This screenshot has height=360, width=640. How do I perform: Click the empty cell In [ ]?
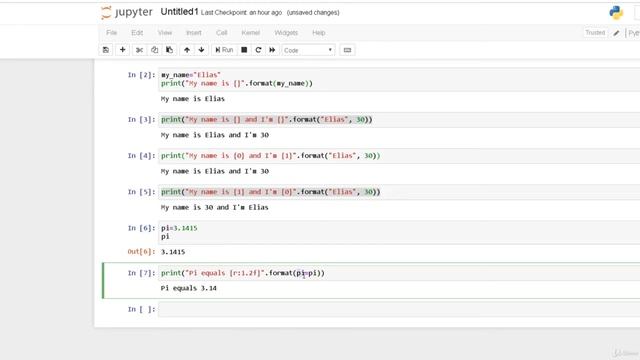click(x=399, y=309)
